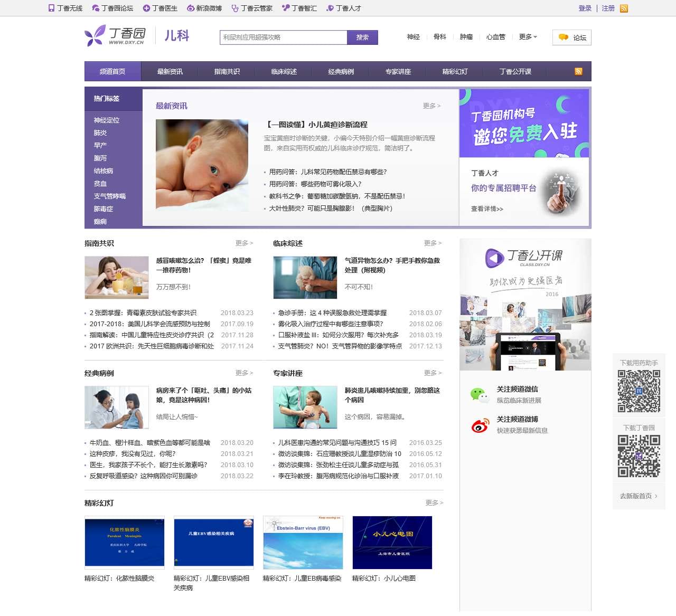
Task: Open 更多 in 临床综述 section
Action: tap(433, 243)
